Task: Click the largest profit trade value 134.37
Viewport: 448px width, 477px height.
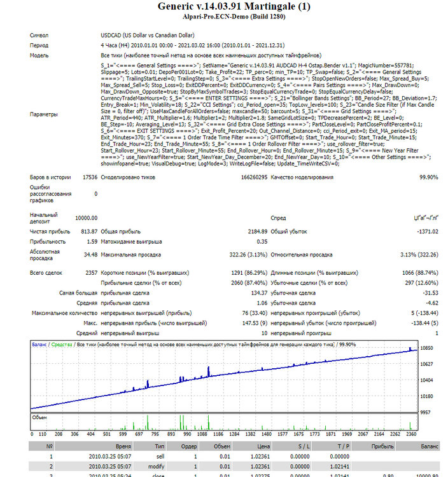Action: click(259, 293)
